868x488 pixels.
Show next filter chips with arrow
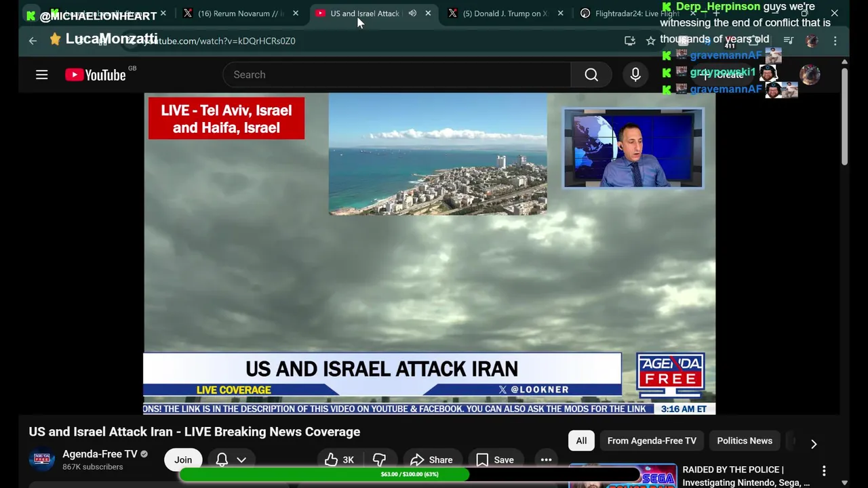coord(814,444)
